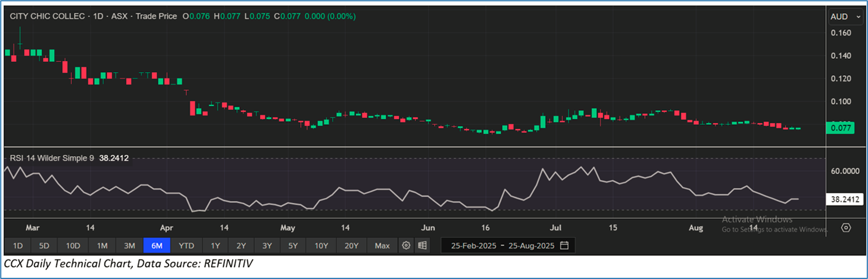868x279 pixels.
Task: Click the chart settings hexagon icon
Action: click(x=846, y=228)
